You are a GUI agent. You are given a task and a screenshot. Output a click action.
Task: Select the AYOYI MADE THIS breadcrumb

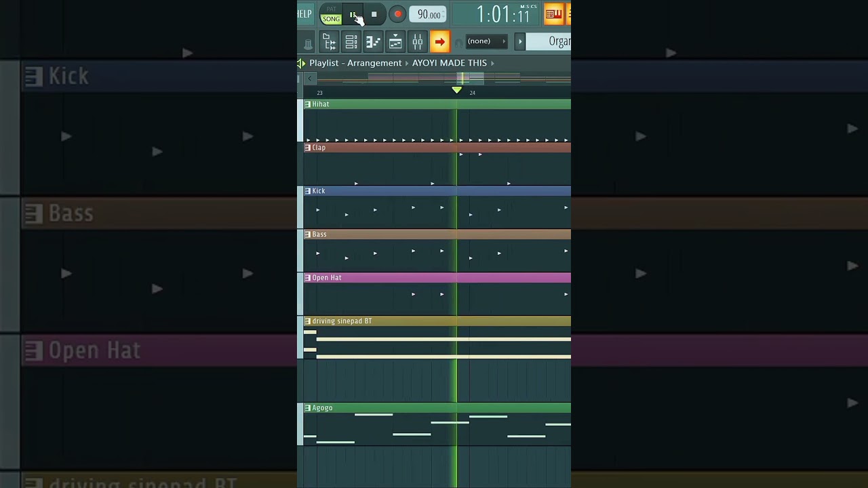[450, 63]
